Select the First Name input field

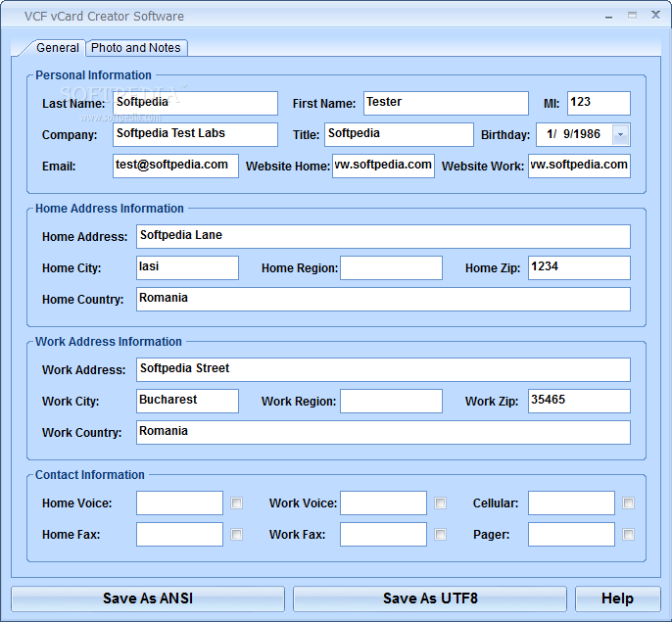pos(446,103)
